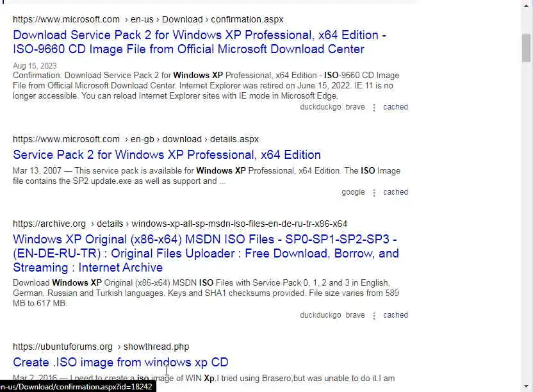Click the Aug 15, 2023 date text
This screenshot has width=533, height=392.
click(x=35, y=65)
